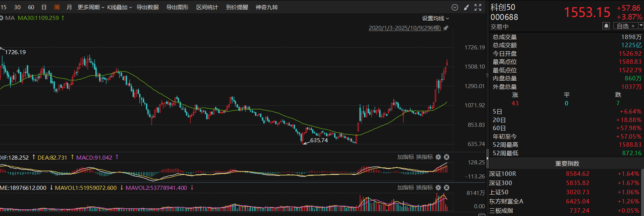Click 换指标 in the volume panel
Viewport: 644px width, 216px height.
coord(424,188)
